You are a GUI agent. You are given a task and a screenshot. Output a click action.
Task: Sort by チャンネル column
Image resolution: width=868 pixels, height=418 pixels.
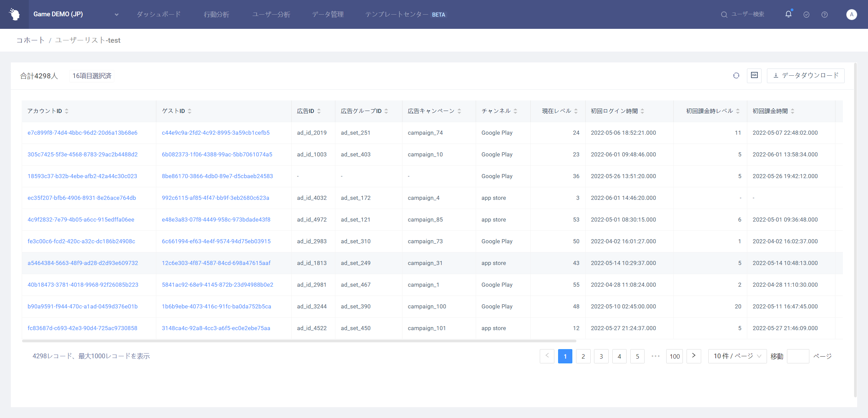tap(515, 111)
